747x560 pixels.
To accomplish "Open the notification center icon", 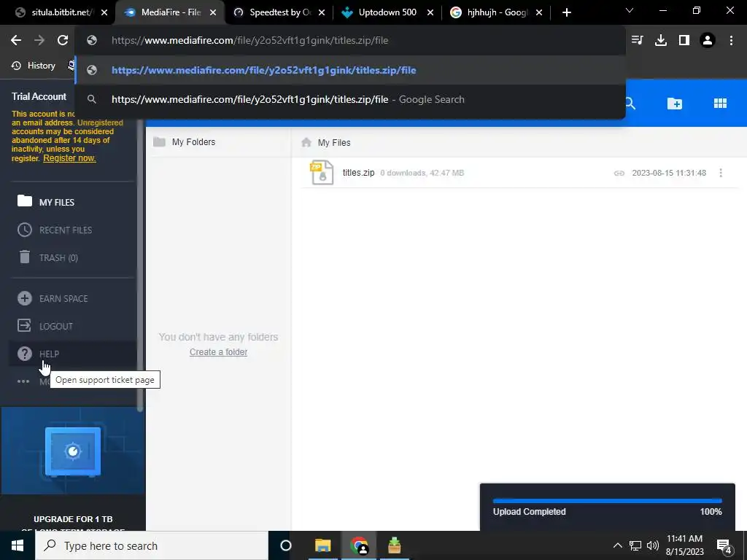I will (x=724, y=547).
